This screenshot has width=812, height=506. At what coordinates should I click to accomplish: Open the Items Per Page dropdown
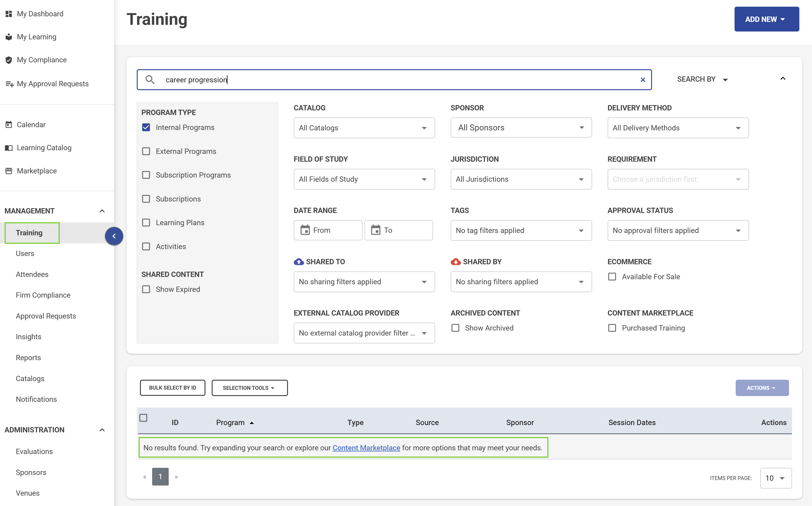click(775, 478)
